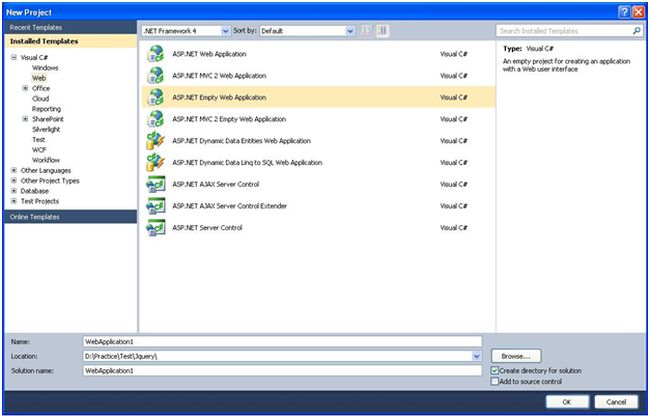Select the Web category in tree
The height and width of the screenshot is (418, 650).
pos(39,78)
